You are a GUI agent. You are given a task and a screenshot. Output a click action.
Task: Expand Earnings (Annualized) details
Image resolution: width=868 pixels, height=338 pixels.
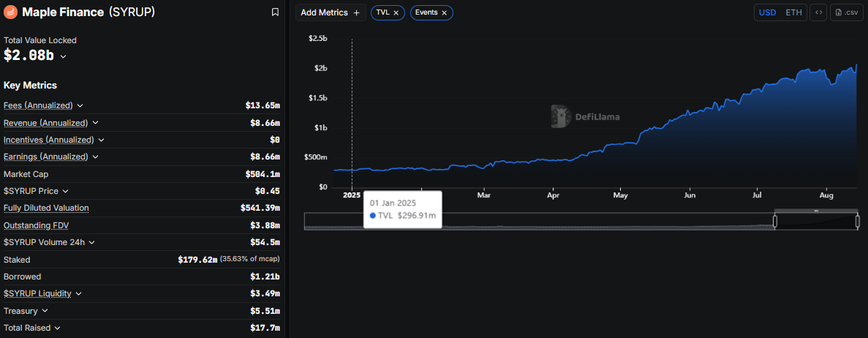pos(95,157)
